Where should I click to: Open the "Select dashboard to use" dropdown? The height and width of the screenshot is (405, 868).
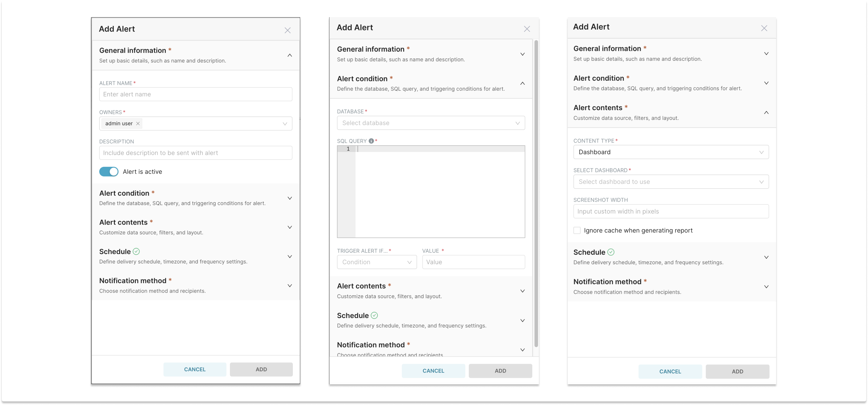tap(671, 181)
